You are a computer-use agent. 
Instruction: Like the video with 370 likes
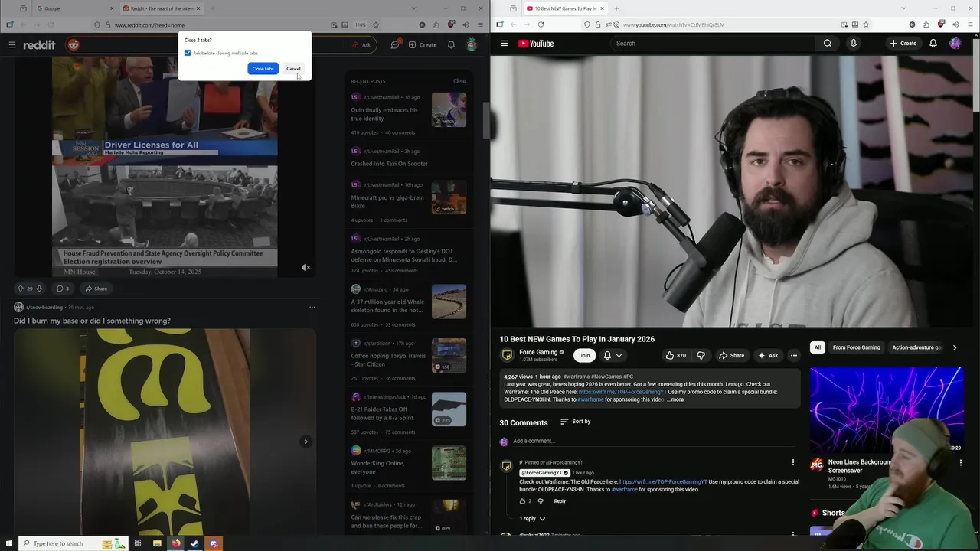pos(676,355)
